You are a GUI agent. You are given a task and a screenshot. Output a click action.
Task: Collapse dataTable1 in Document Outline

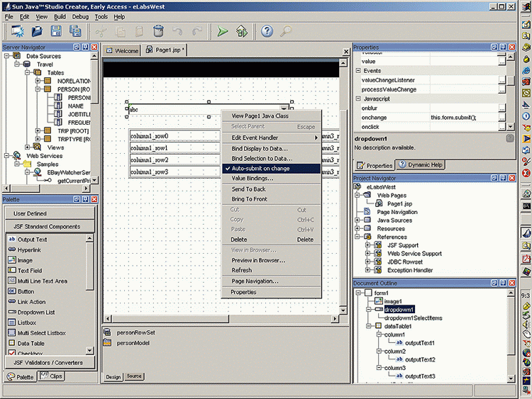click(x=368, y=326)
